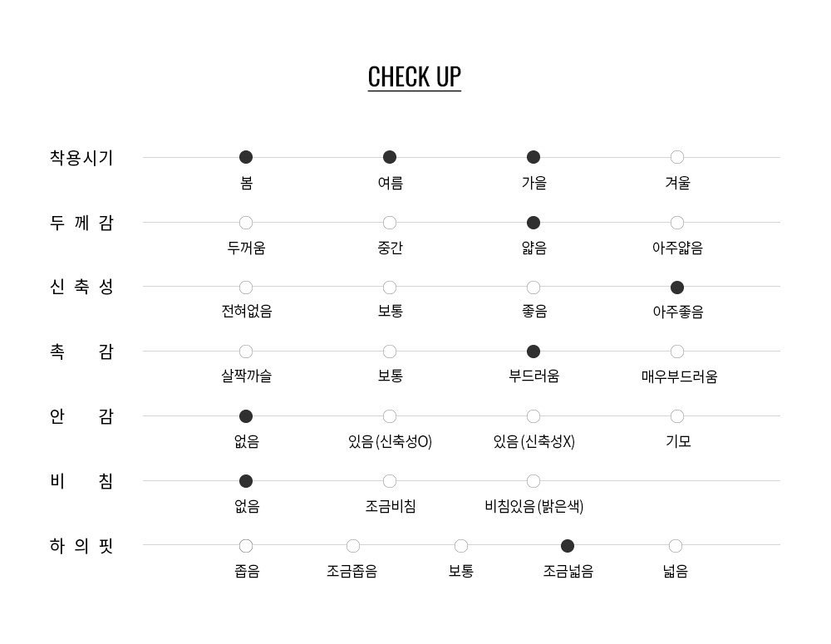Viewport: 831px width, 644px height.
Task: Click the 가을 label text
Action: click(534, 183)
